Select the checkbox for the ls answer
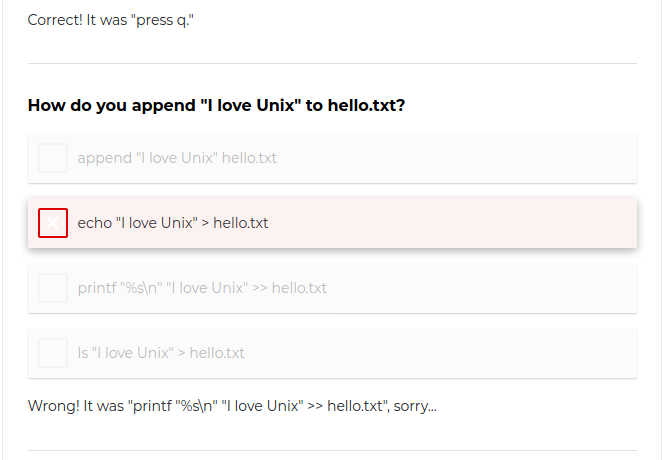667x460 pixels. pyautogui.click(x=53, y=353)
